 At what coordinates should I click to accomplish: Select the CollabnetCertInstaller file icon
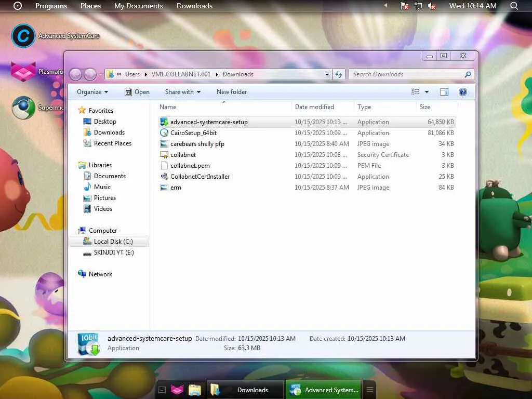tap(164, 177)
